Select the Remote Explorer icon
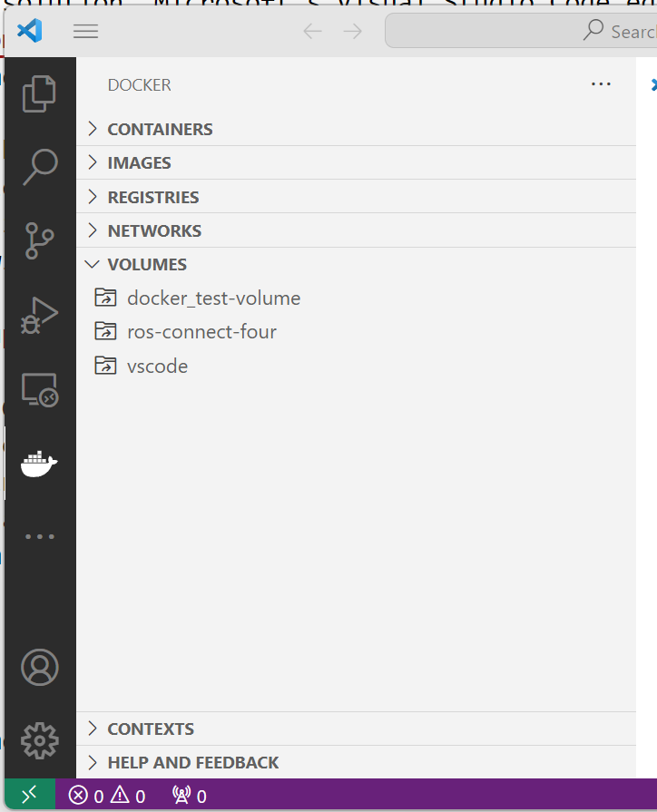The image size is (657, 812). coord(39,388)
